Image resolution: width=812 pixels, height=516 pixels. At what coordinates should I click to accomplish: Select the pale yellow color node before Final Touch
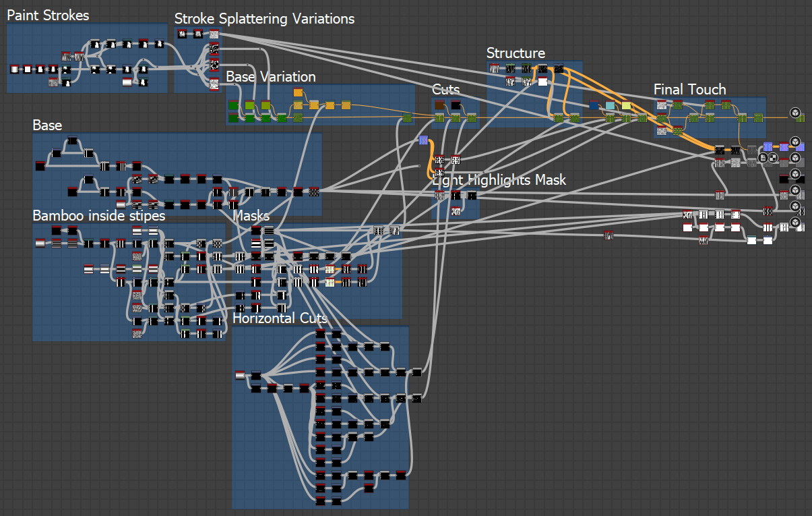coord(626,105)
